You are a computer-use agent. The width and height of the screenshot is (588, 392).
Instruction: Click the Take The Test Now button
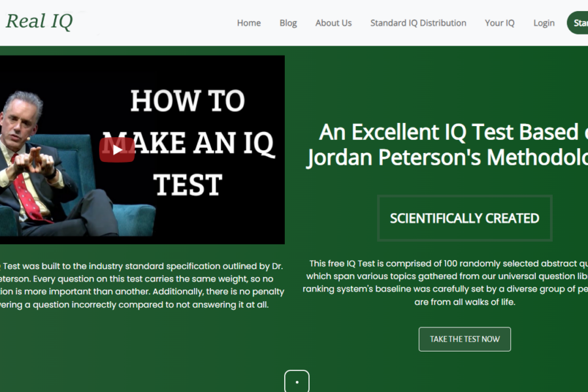tap(465, 339)
